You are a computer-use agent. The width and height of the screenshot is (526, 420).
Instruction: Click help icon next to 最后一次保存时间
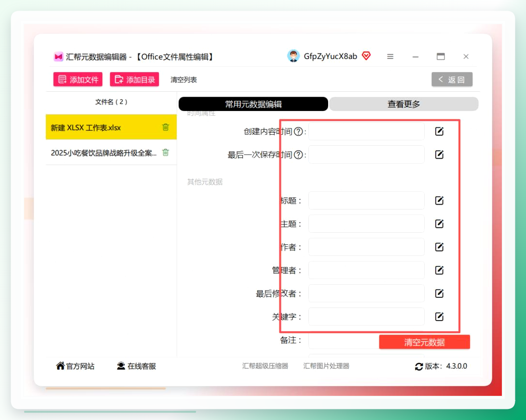298,154
